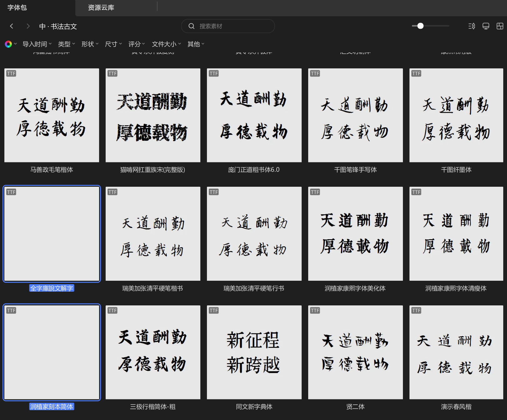Click TTF badge on 润植家刻本简体
Screen dimensions: 507x420
pyautogui.click(x=11, y=310)
